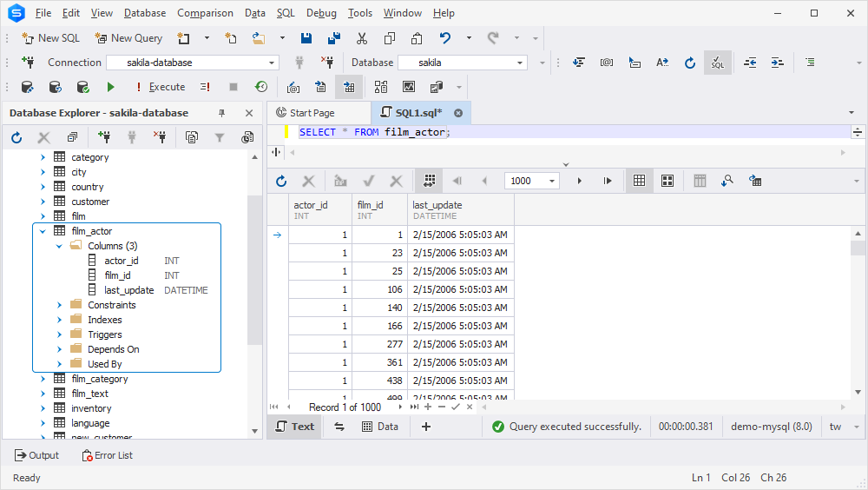Select the inventory table in tree

[x=91, y=408]
